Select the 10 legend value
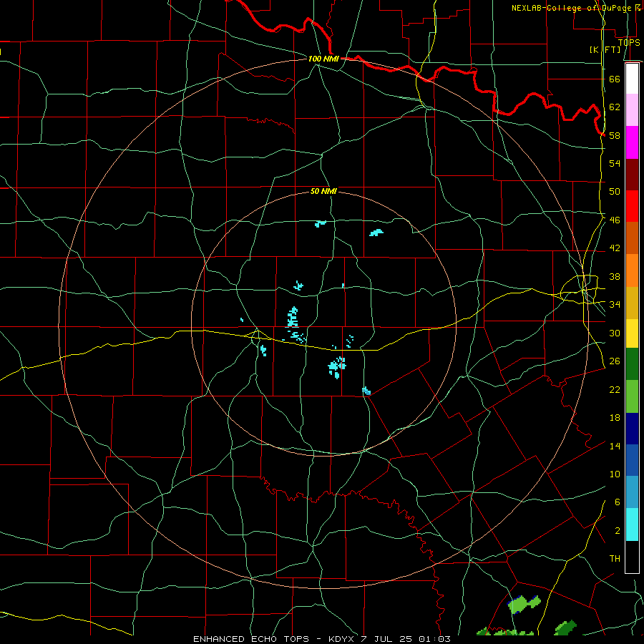 (615, 474)
